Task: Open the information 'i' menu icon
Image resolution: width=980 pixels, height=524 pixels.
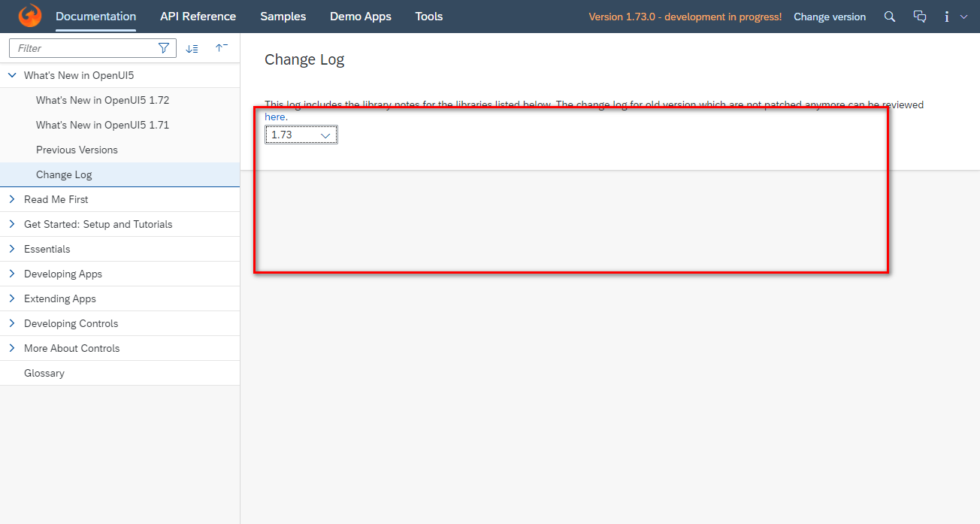Action: [x=947, y=17]
